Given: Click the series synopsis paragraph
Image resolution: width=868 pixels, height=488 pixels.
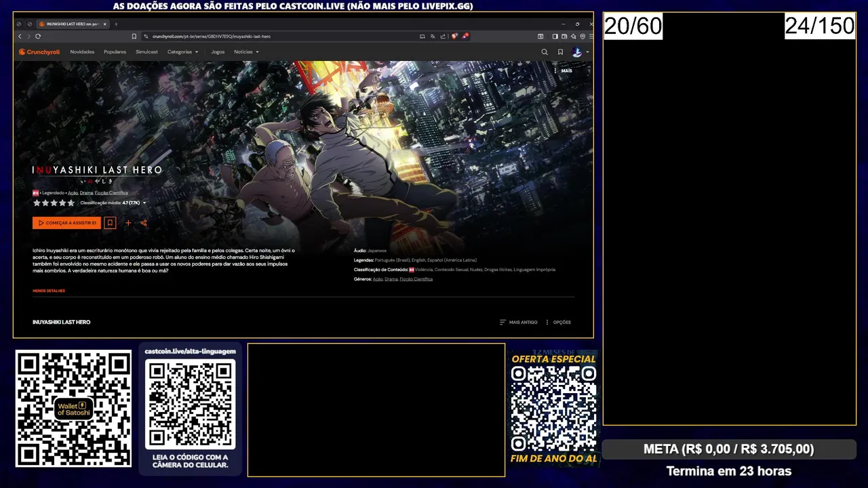Looking at the screenshot, I should 164,260.
